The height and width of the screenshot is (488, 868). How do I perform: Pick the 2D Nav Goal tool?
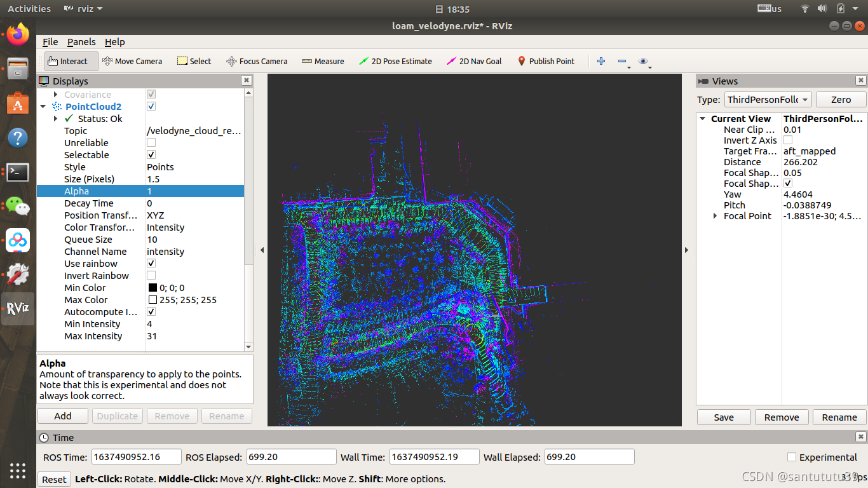474,61
